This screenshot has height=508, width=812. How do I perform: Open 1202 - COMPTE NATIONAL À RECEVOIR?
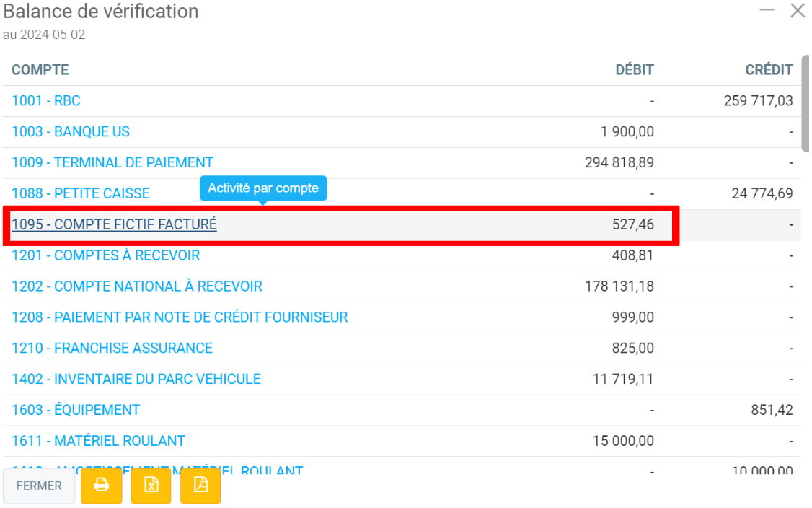tap(137, 286)
